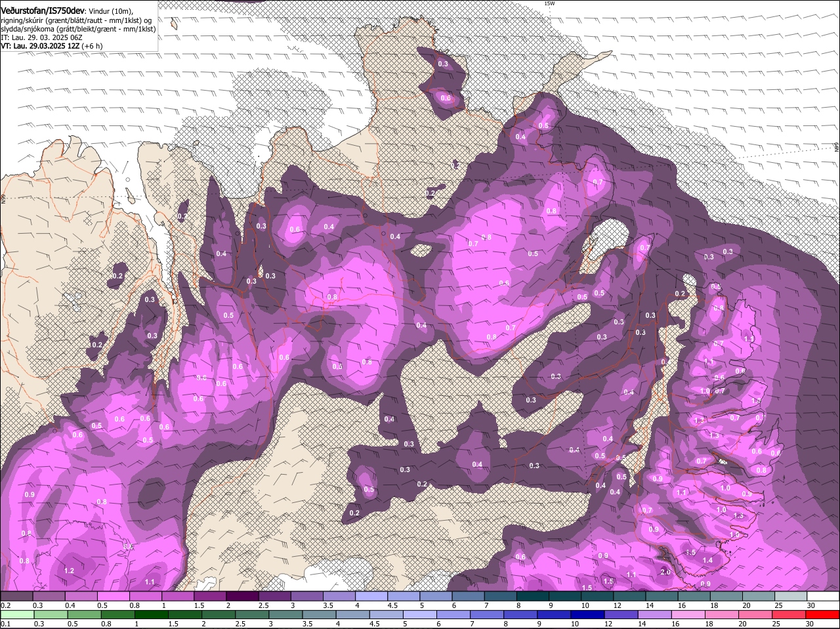Click the lower legend swatch starting at 14
This screenshot has width=840, height=629.
pos(656,615)
